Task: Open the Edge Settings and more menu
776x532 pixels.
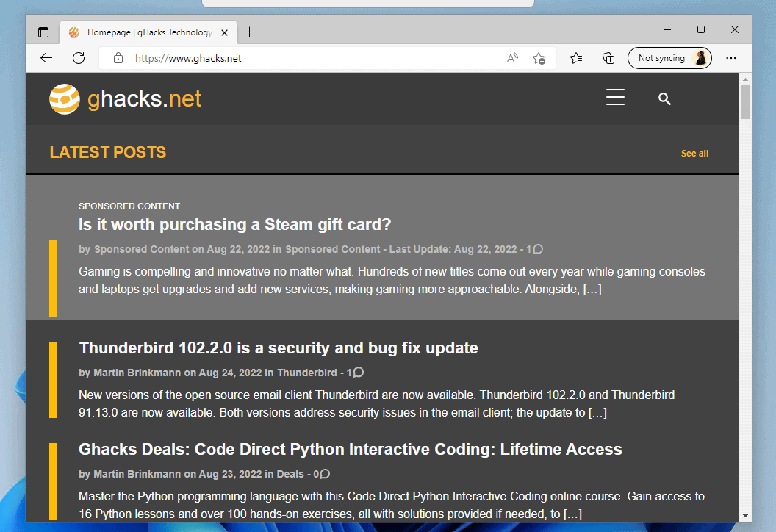Action: [730, 58]
